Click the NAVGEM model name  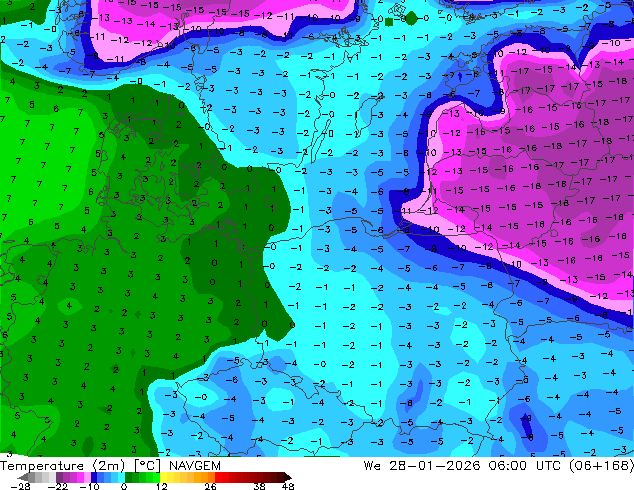pos(195,466)
